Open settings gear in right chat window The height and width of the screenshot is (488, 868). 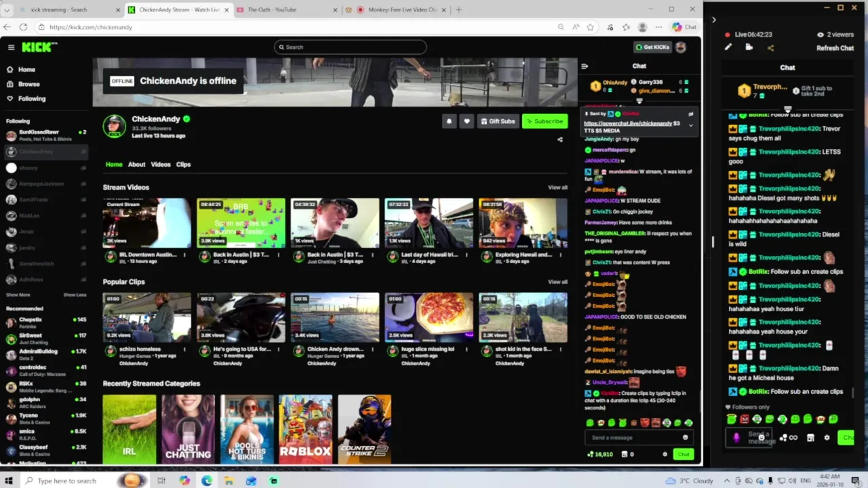(x=827, y=438)
